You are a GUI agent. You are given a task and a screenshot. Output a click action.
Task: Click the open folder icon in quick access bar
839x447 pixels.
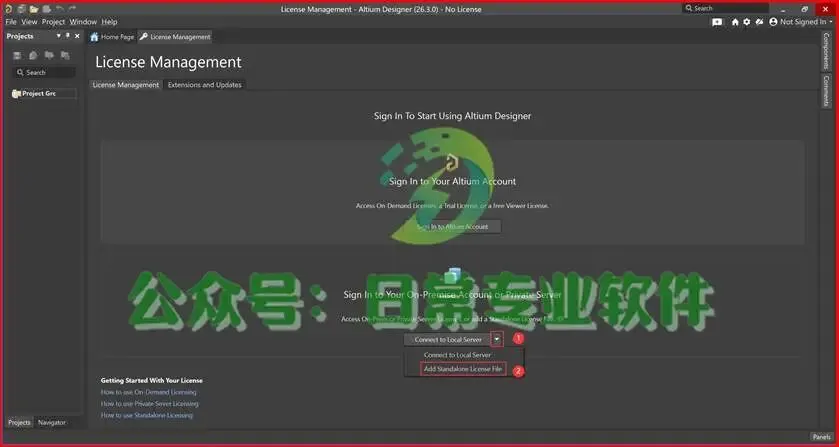tap(34, 9)
